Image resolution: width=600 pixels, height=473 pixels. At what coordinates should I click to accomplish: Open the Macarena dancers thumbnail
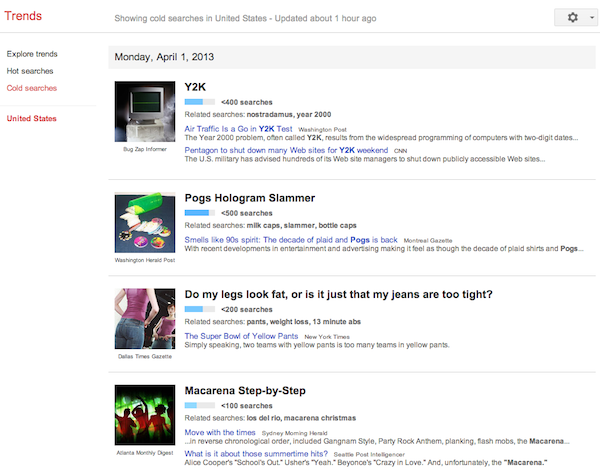pos(145,415)
